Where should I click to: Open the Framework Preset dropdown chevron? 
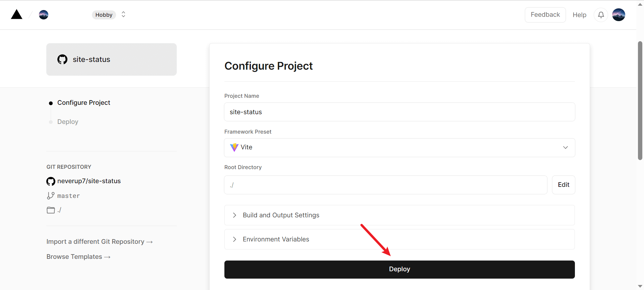click(x=565, y=147)
